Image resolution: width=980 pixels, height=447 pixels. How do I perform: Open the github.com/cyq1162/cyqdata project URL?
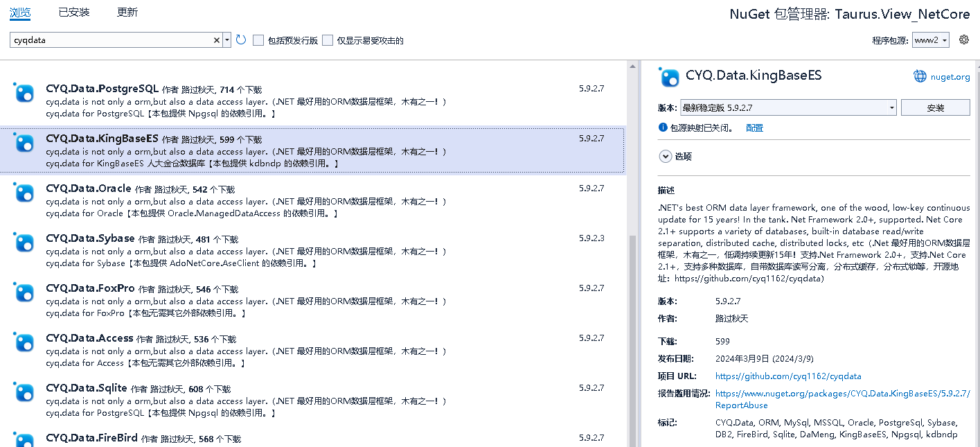(788, 376)
